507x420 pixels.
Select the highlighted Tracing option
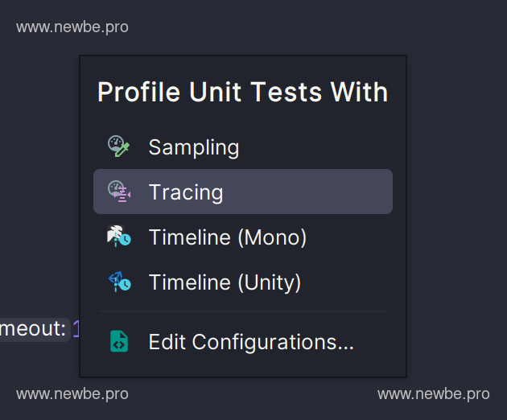[243, 191]
